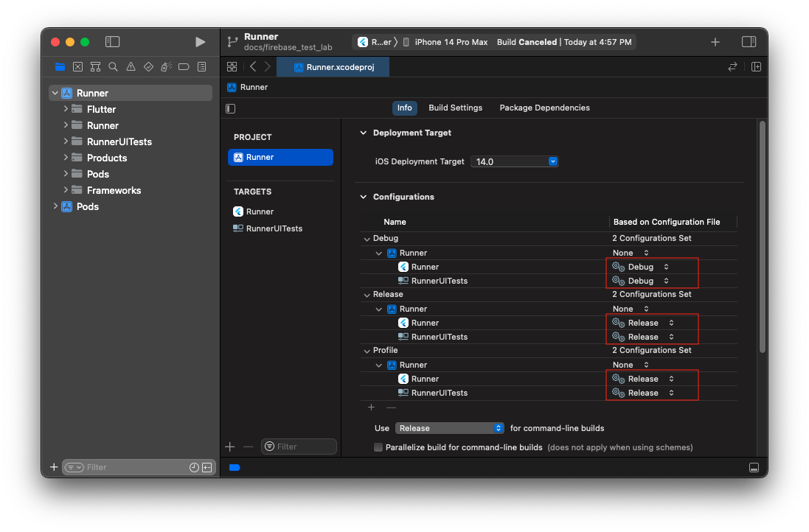The width and height of the screenshot is (809, 532).
Task: Enable Parallelize build for command-line builds
Action: click(x=378, y=447)
